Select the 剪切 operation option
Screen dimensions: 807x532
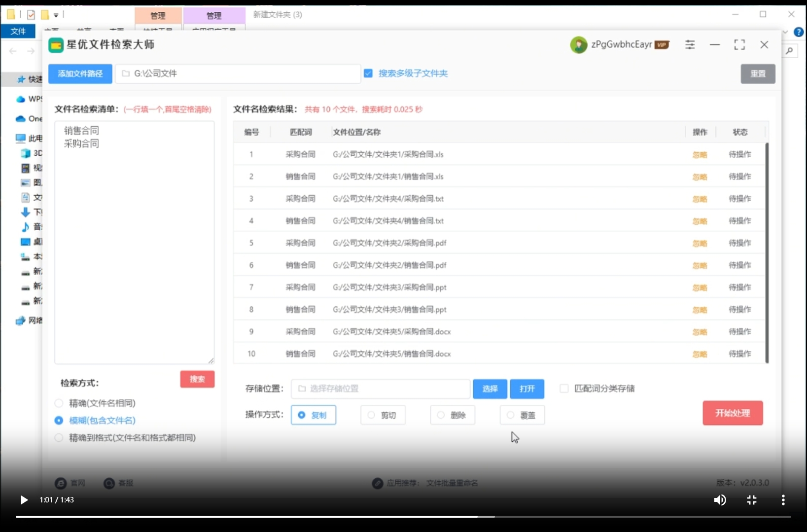coord(372,415)
